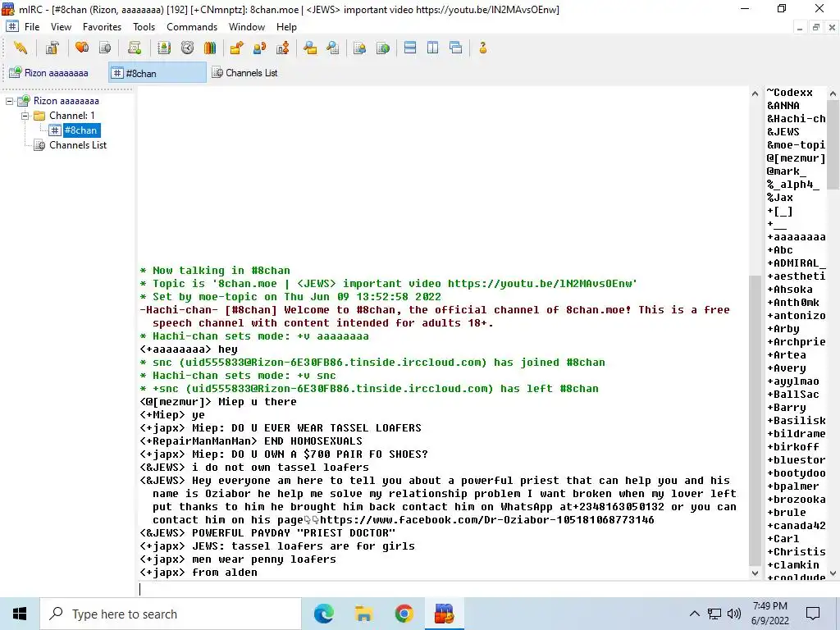
Task: Click the chat message input box
Action: (442, 588)
